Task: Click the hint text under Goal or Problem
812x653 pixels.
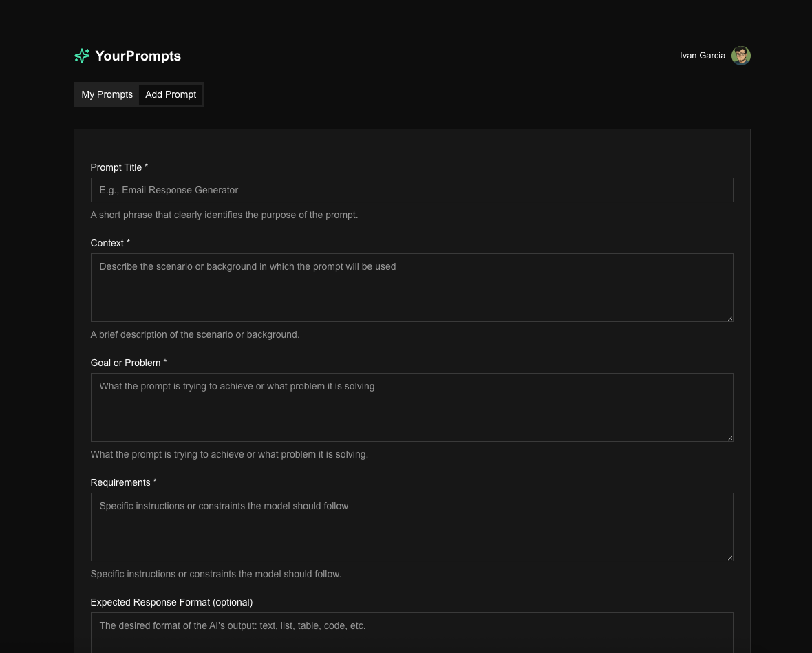Action: click(229, 454)
